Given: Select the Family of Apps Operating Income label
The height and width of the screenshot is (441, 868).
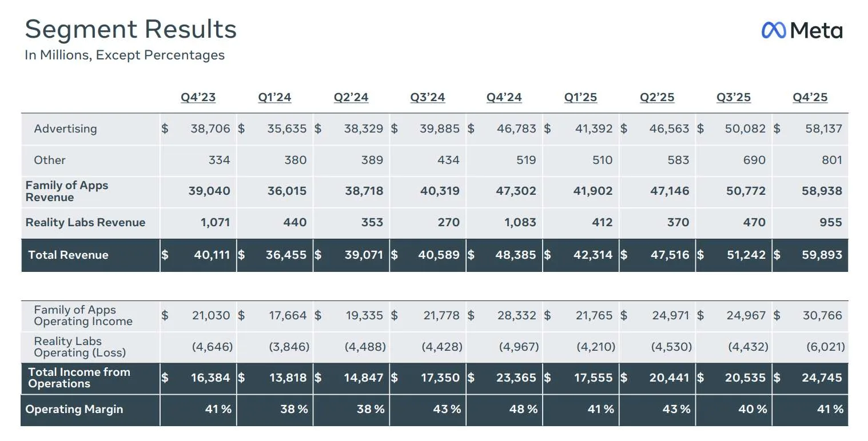Looking at the screenshot, I should (x=83, y=315).
